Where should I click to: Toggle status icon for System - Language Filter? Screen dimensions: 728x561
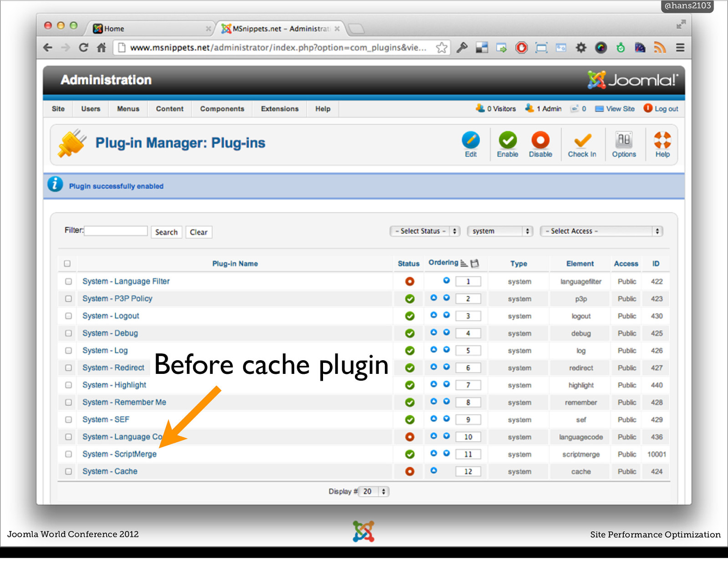click(x=409, y=281)
